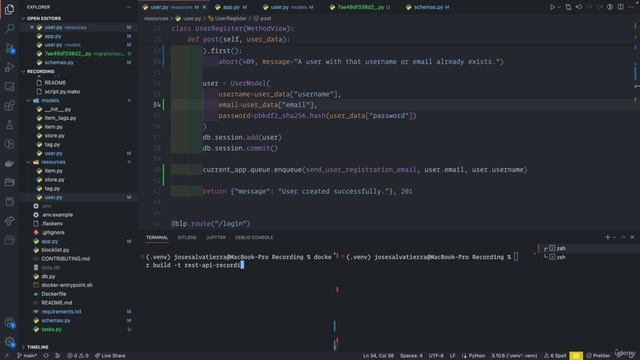Add a new terminal with plus icon

(607, 237)
